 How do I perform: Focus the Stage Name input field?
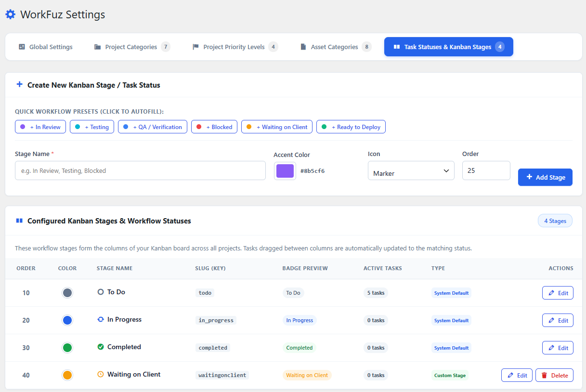140,170
